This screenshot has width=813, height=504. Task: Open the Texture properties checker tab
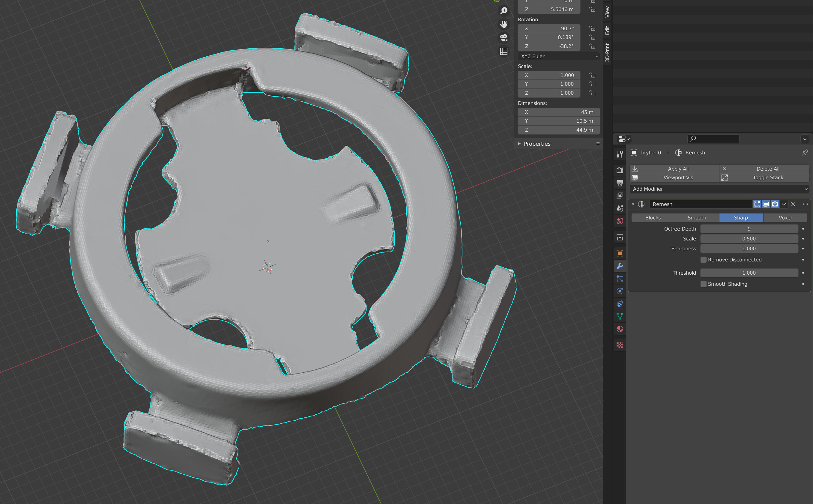click(620, 345)
